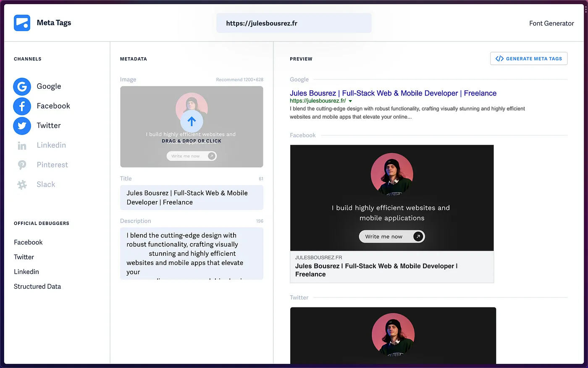Image resolution: width=588 pixels, height=368 pixels.
Task: Click the Google preview result title
Action: coord(393,93)
